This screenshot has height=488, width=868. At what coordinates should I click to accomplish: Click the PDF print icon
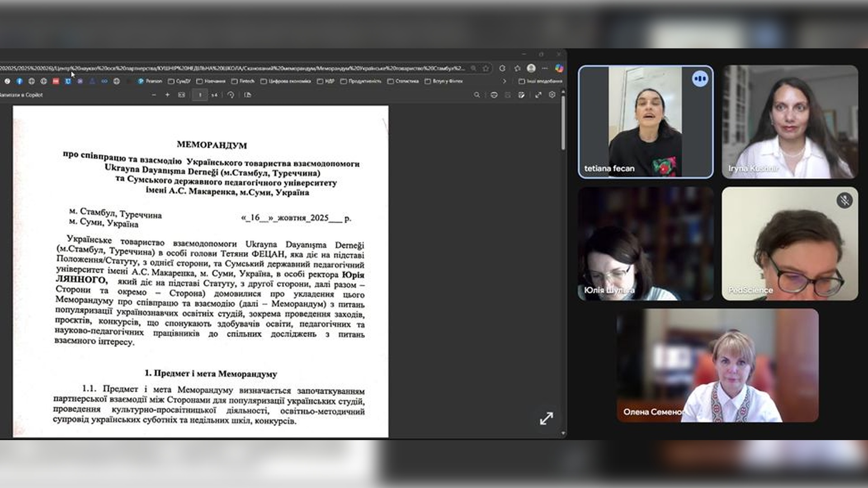(x=494, y=95)
